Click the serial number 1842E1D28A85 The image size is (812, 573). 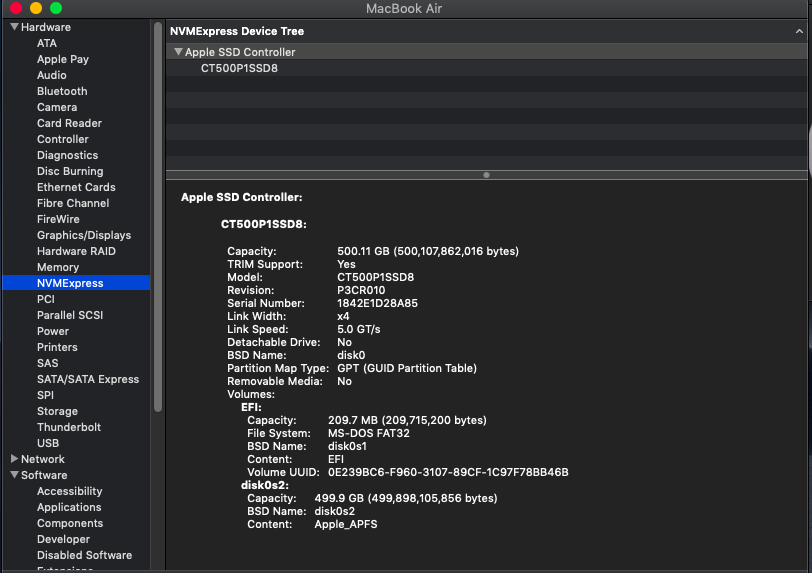(377, 304)
